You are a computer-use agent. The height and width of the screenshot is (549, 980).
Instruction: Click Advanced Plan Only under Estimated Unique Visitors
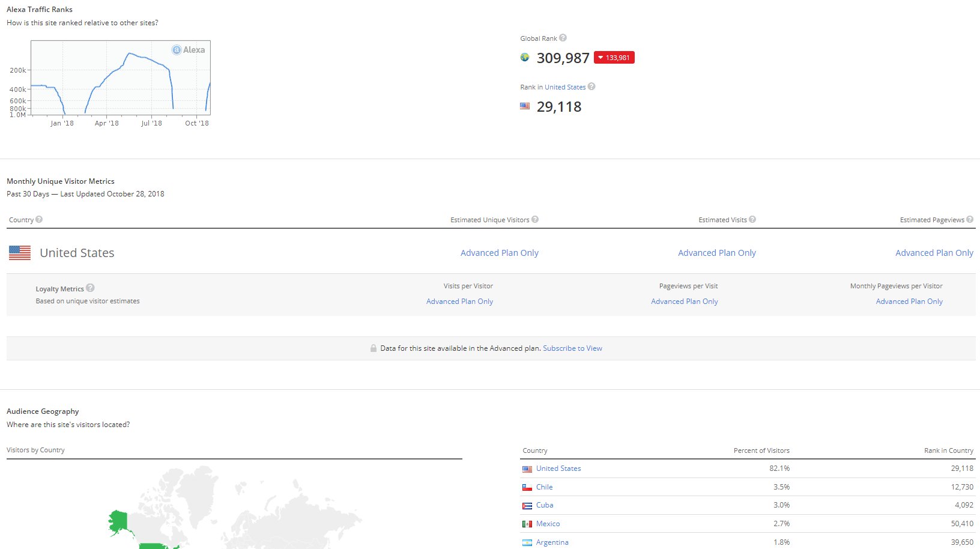click(x=499, y=253)
